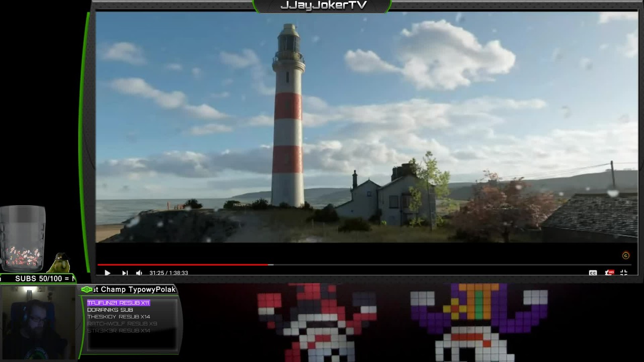Click the orange circular watermark icon
The height and width of the screenshot is (362, 644).
[x=626, y=255]
